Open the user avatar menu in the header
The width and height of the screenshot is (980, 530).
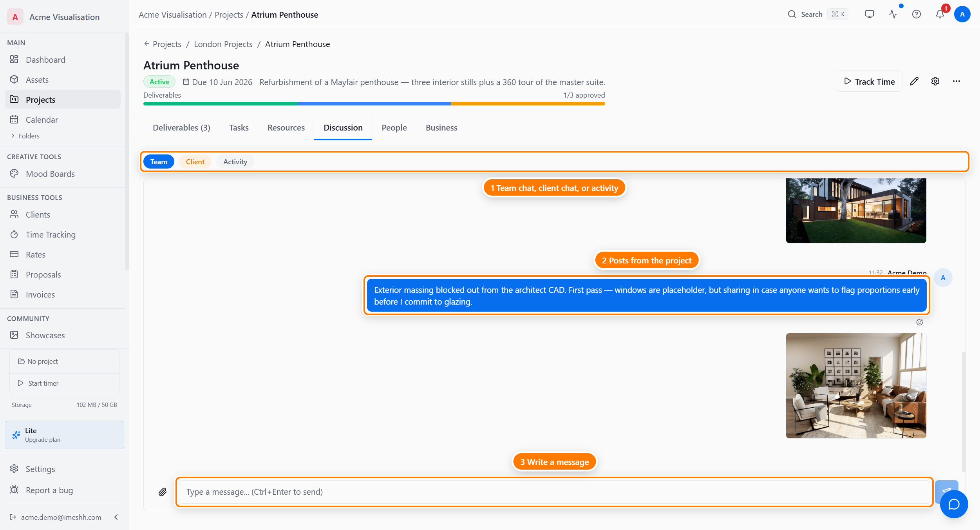(962, 15)
